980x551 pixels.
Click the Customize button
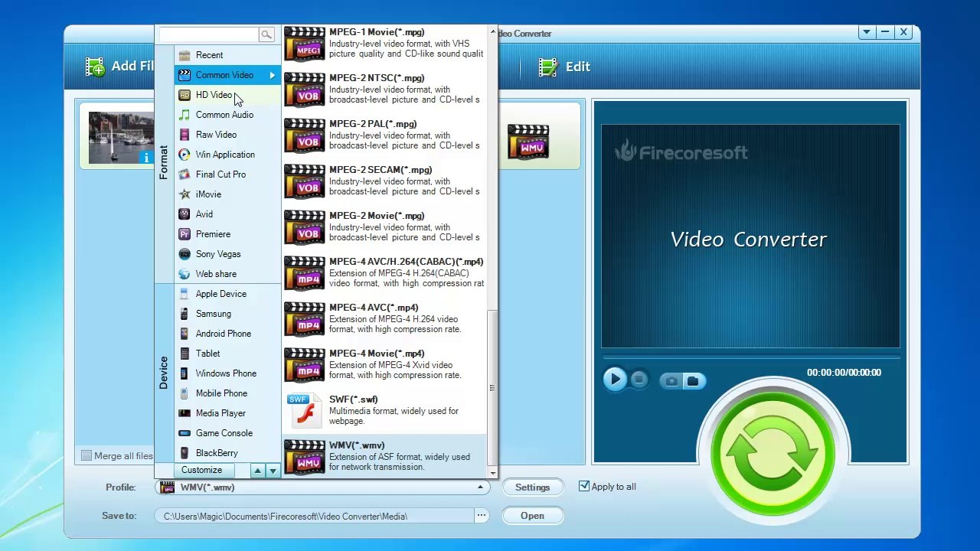coord(202,470)
